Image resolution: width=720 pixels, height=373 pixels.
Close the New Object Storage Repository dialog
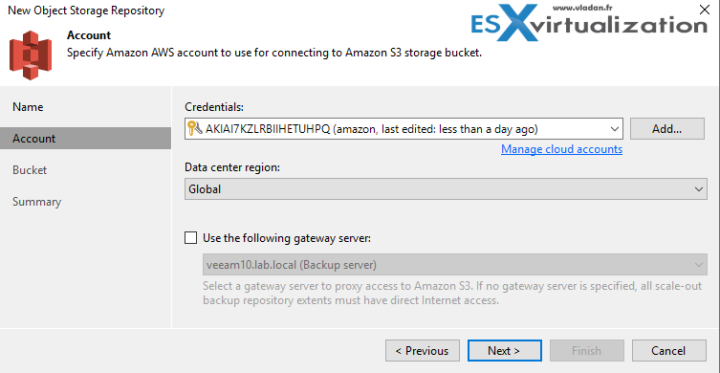click(704, 10)
